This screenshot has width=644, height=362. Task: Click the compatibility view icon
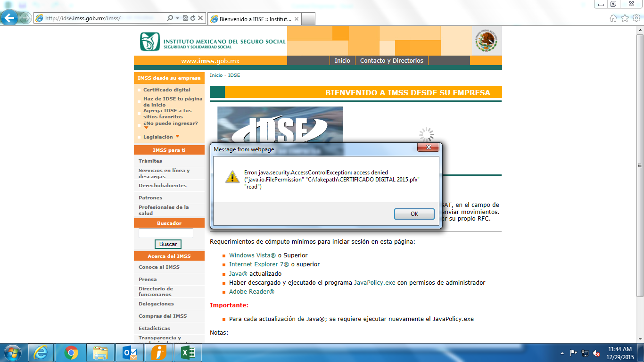click(185, 18)
